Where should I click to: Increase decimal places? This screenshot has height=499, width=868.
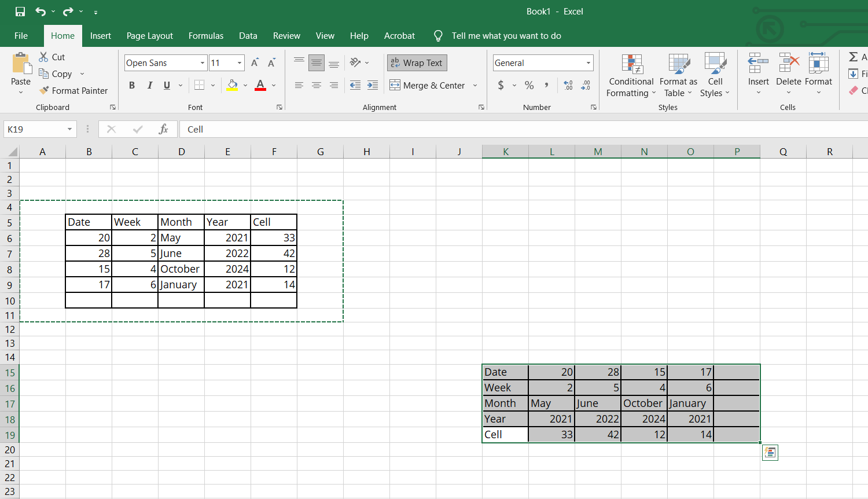pos(568,85)
